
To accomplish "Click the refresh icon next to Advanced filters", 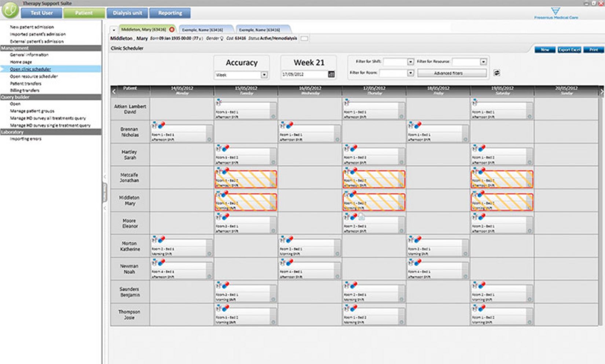I will coord(497,73).
